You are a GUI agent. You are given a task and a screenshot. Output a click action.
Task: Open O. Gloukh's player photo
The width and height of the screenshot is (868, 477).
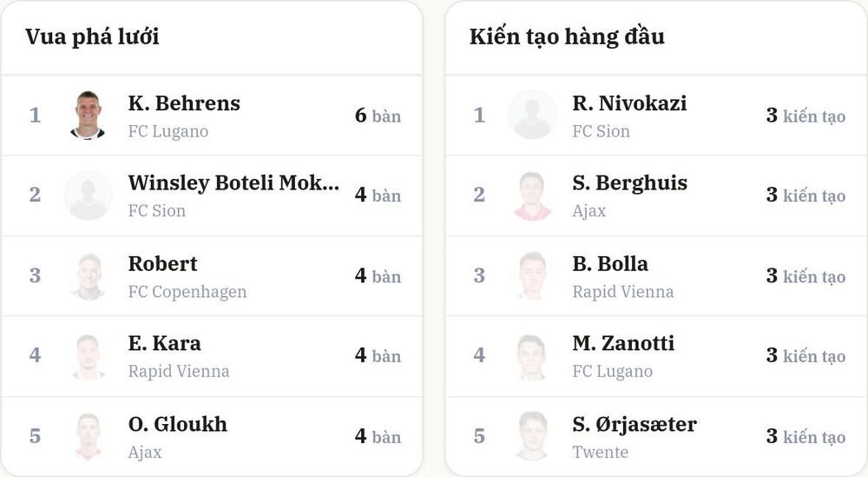click(x=88, y=436)
